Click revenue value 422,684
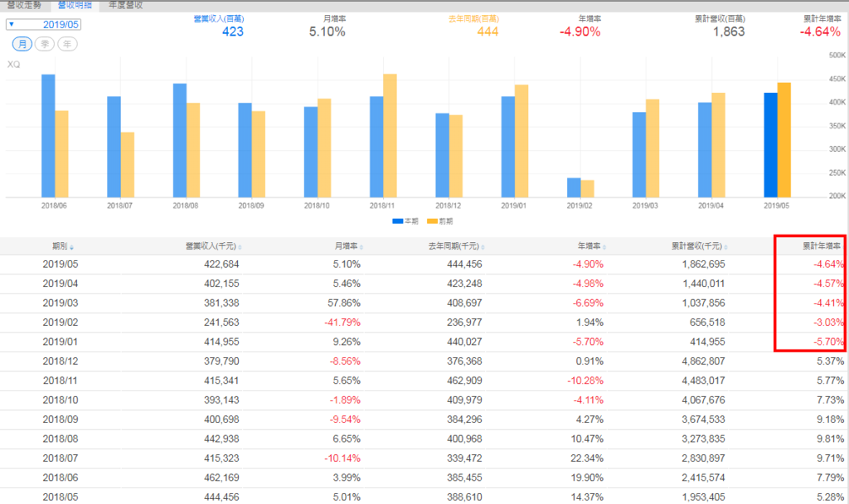 tap(221, 264)
